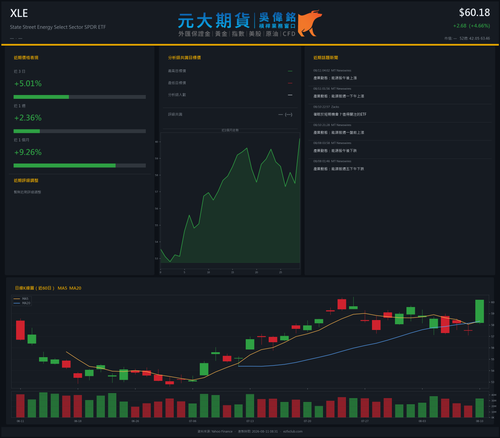500x438 pixels.
Task: Click the progress bar under +2.36%
Action: [80, 131]
